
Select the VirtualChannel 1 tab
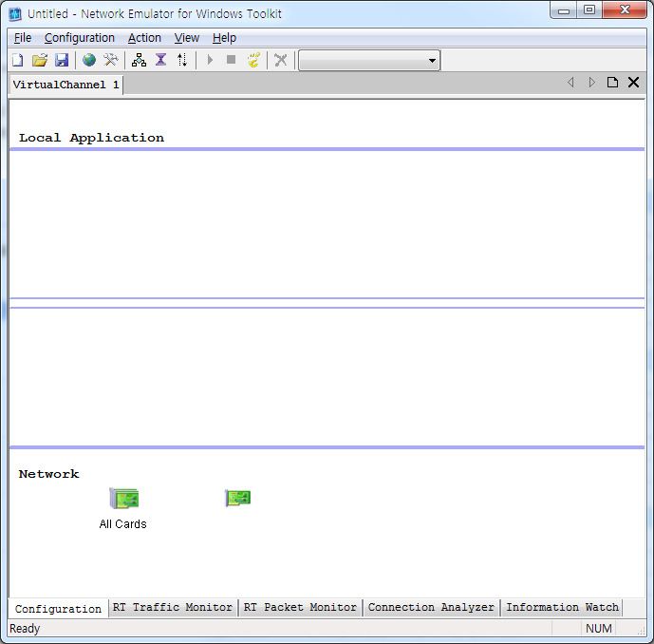65,85
